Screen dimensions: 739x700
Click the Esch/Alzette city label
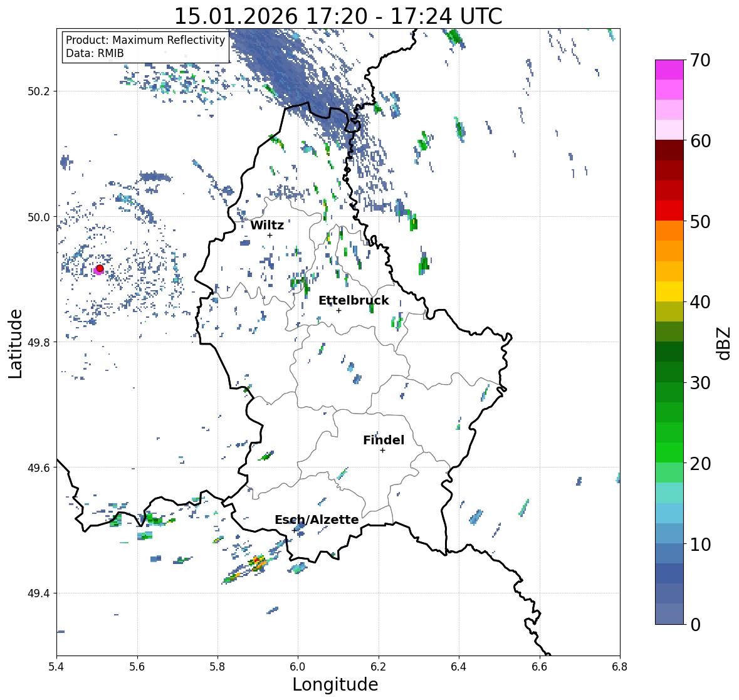click(317, 520)
